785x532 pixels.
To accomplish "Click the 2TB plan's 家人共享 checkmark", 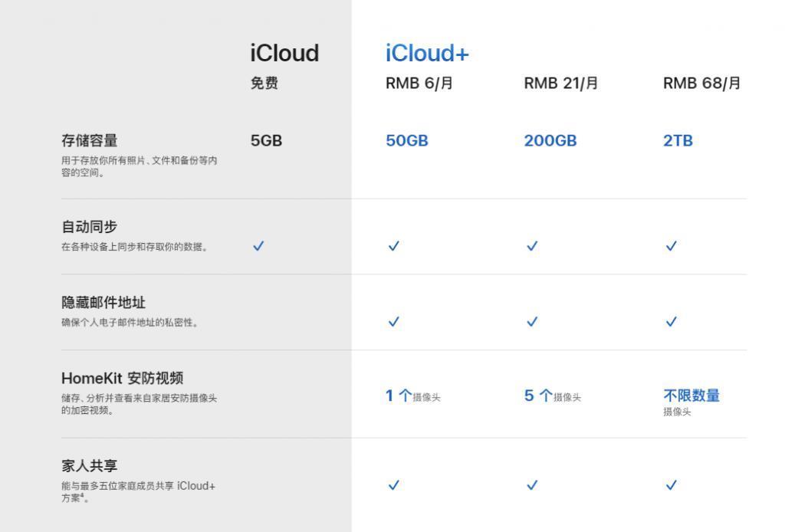I will tap(672, 485).
